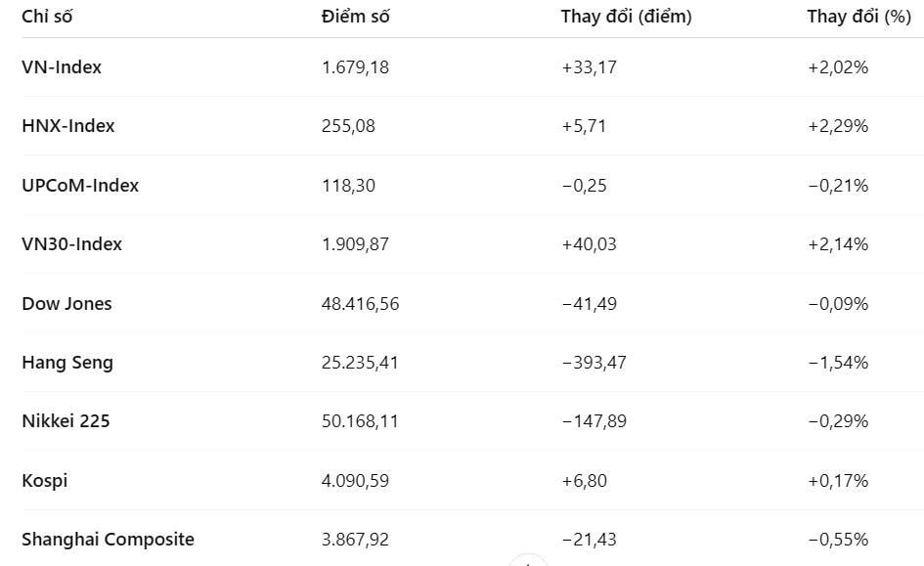Screen dimensions: 924x566
Task: Select the Kospi row label
Action: pyautogui.click(x=45, y=480)
